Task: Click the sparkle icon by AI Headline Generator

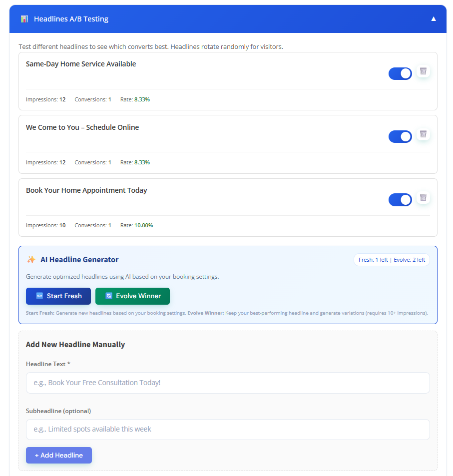Action: (31, 260)
